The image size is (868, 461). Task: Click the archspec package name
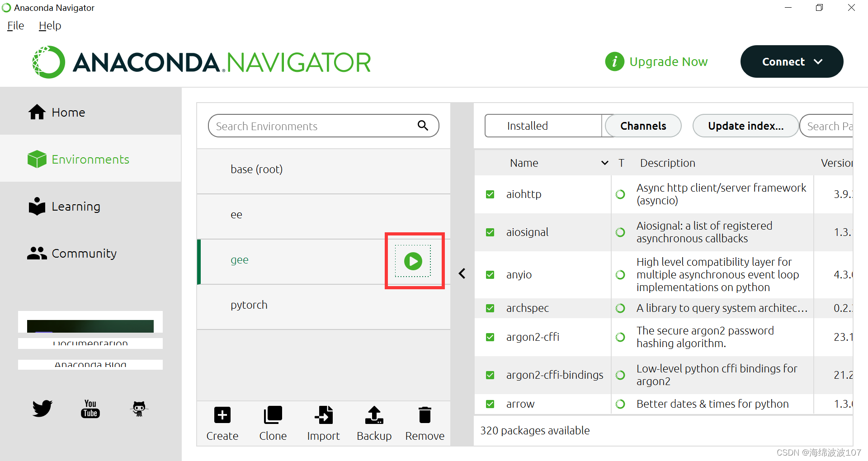[527, 308]
